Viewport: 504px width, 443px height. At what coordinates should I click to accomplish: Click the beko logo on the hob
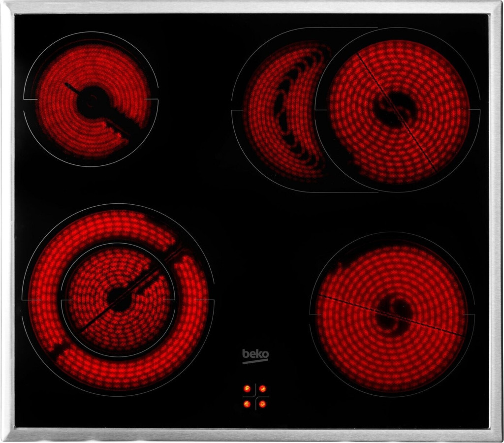pyautogui.click(x=255, y=354)
